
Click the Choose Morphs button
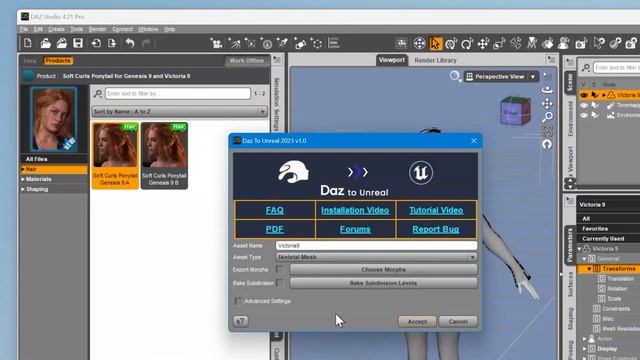[383, 269]
